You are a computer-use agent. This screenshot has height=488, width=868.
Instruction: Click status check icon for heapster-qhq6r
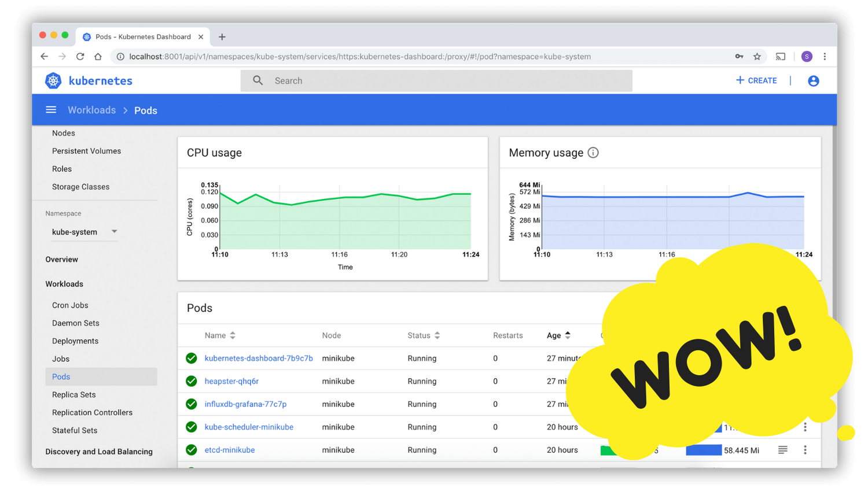pyautogui.click(x=192, y=382)
